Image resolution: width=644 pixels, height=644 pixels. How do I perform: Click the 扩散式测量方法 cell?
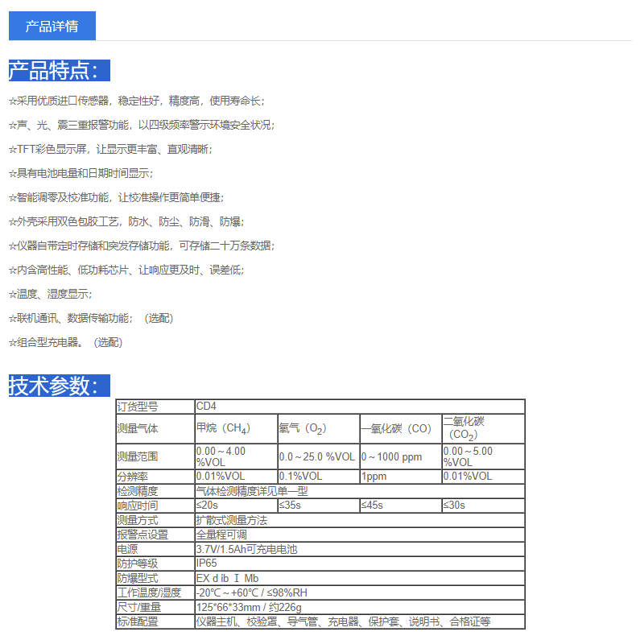232,520
